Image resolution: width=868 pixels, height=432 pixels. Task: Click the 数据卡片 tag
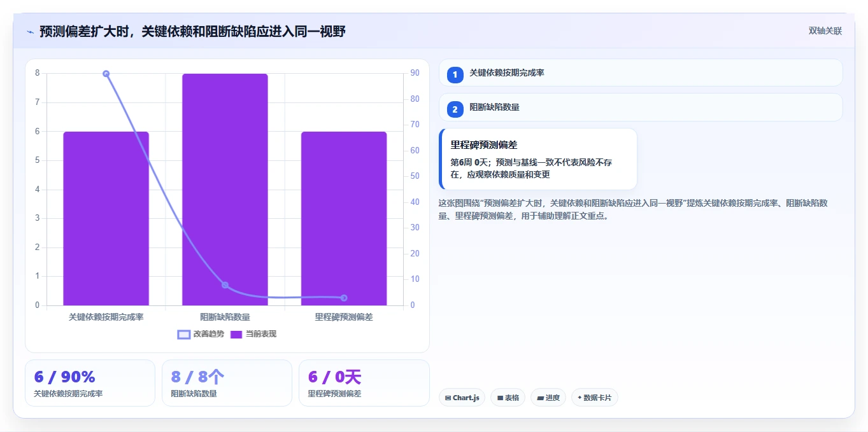(x=595, y=398)
